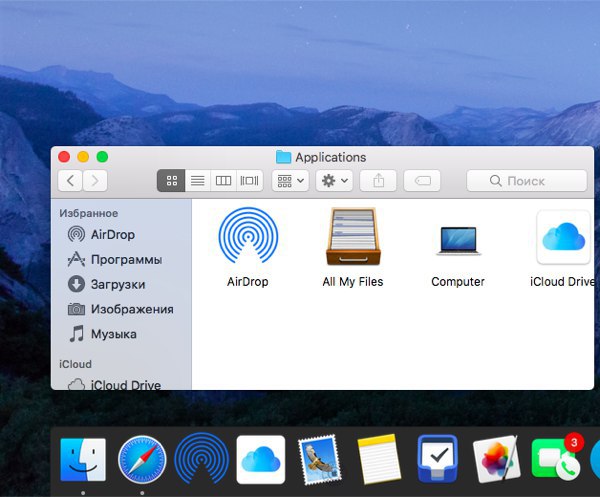Open iCloud Drive from the Dock
The image size is (600, 497).
pyautogui.click(x=261, y=460)
